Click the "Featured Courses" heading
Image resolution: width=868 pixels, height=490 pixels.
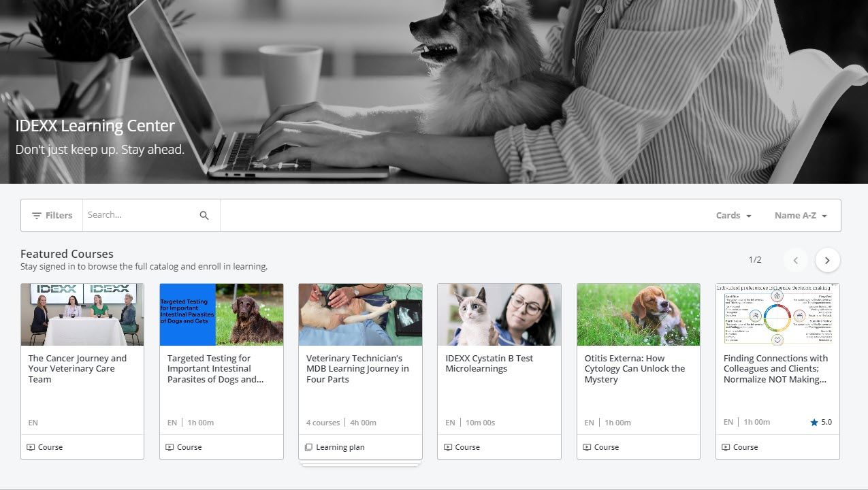(x=67, y=254)
